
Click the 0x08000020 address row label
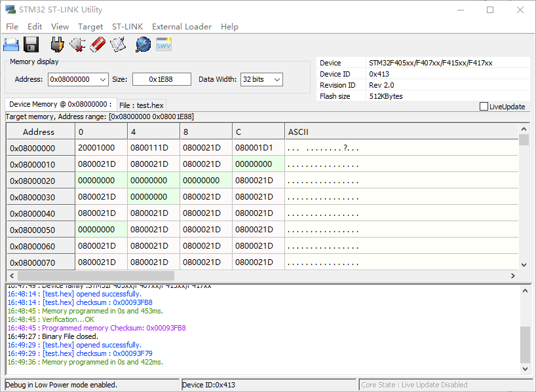41,181
